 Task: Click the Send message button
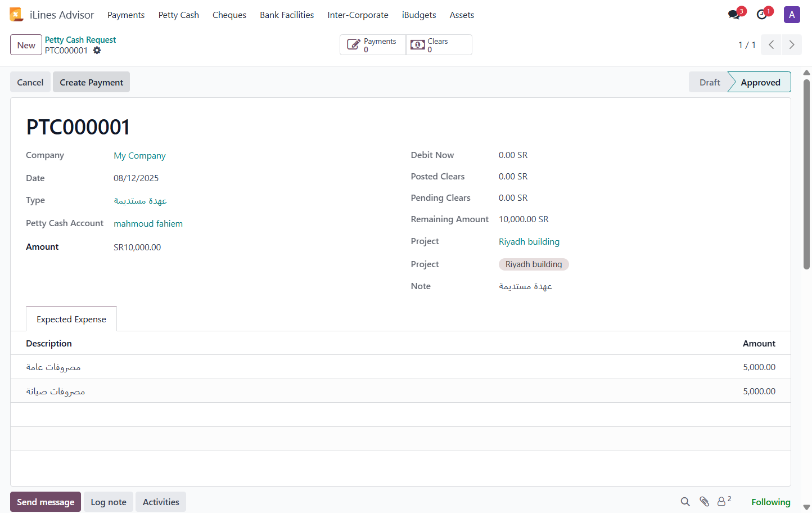pos(46,502)
